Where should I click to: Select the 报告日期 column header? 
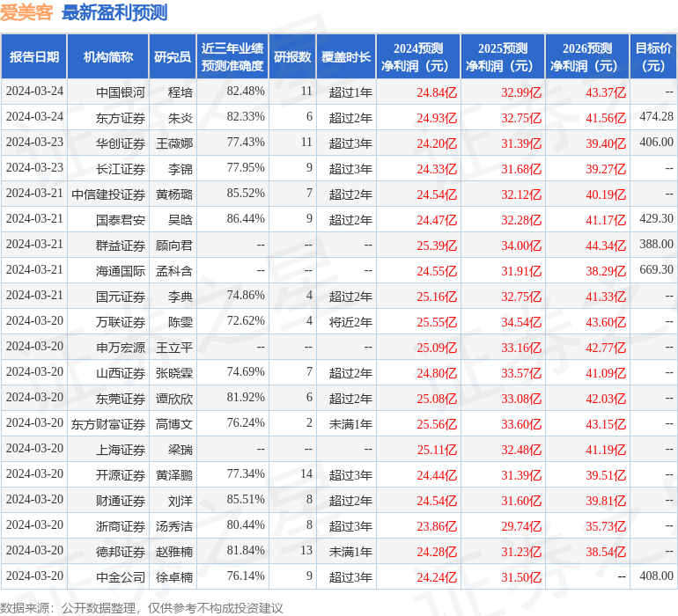[34, 57]
